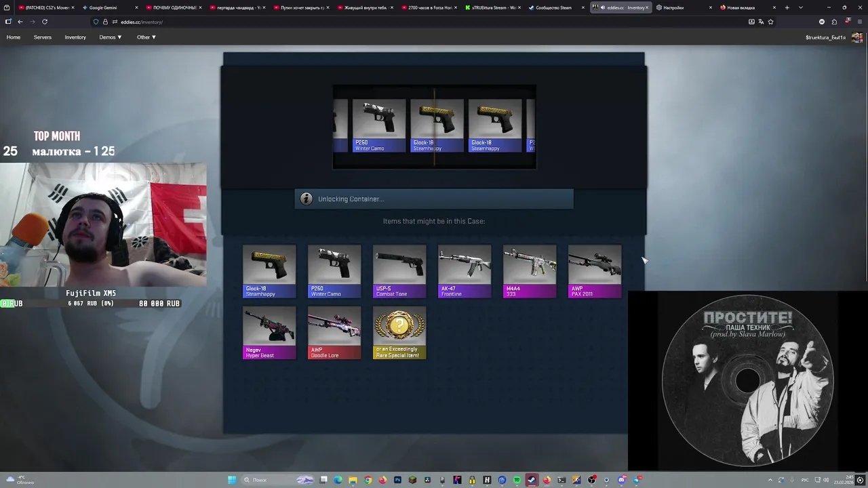868x488 pixels.
Task: Click the site security padlock icon
Action: (x=105, y=22)
